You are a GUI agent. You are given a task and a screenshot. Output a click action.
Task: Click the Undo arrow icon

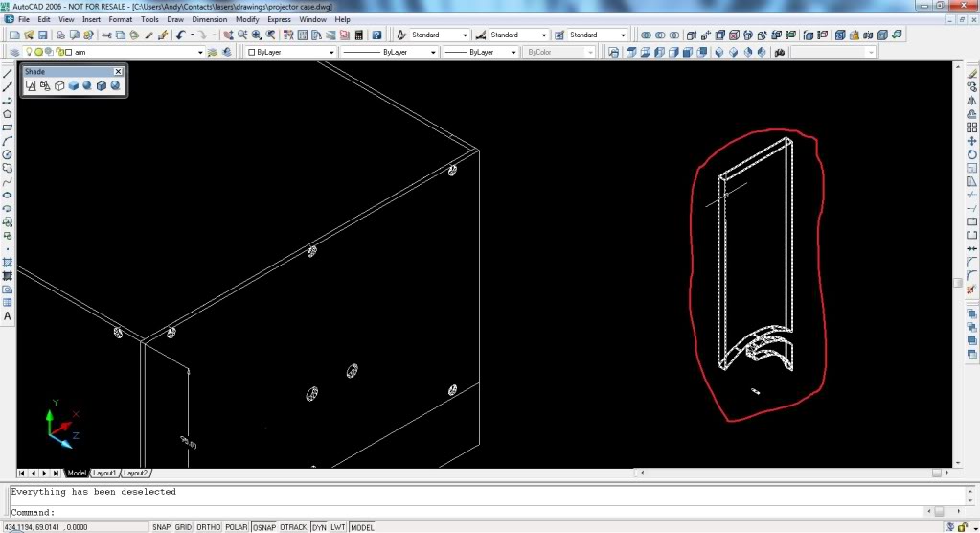181,35
